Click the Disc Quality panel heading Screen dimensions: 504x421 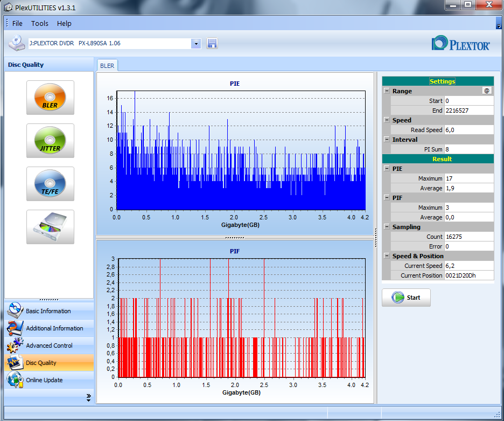tap(26, 65)
